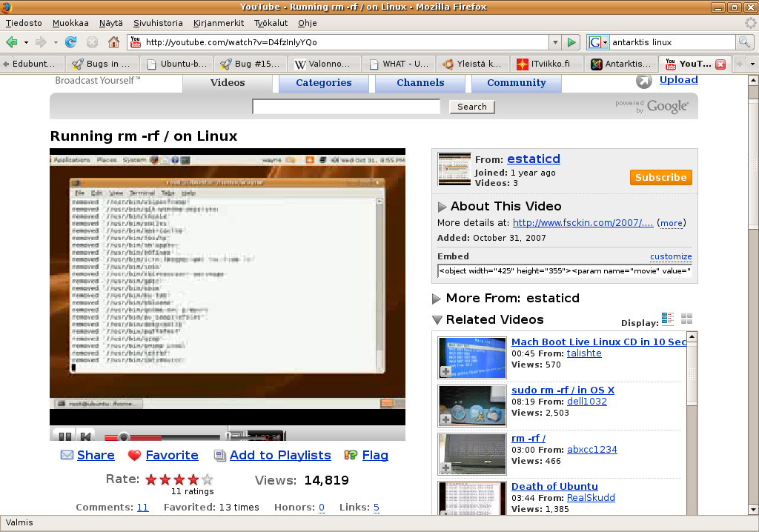
Task: Click the green back arrow icon
Action: coord(12,42)
